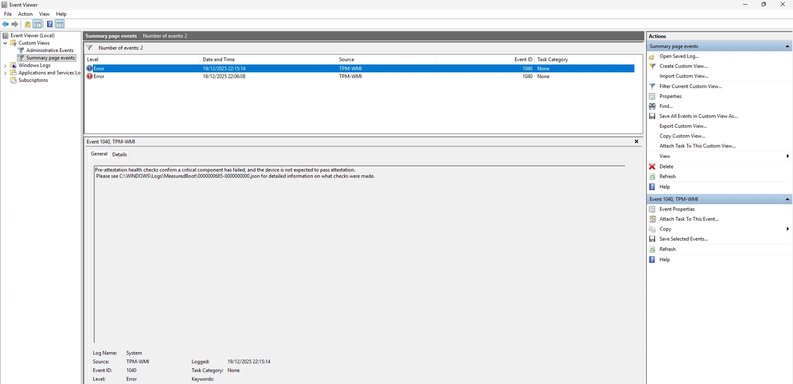Image resolution: width=793 pixels, height=384 pixels.
Task: Select Administrative Events custom view
Action: click(50, 51)
